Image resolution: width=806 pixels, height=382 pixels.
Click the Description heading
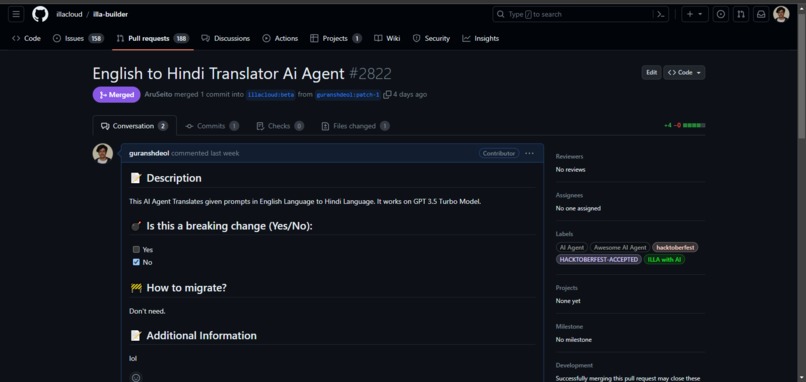coord(166,178)
